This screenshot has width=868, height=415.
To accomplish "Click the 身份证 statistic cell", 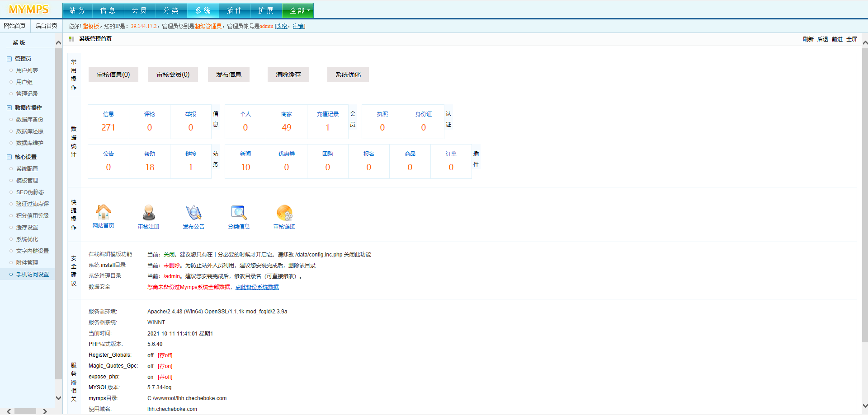I will point(424,122).
